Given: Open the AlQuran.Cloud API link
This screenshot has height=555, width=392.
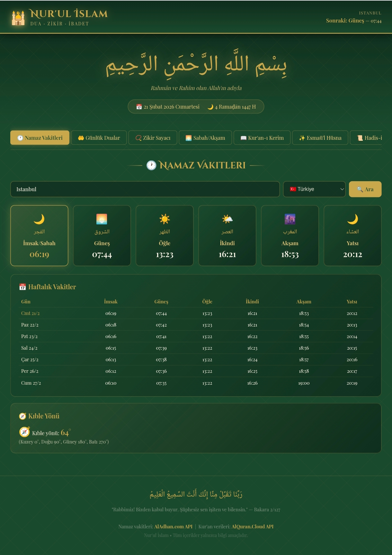Looking at the screenshot, I should click(x=253, y=526).
